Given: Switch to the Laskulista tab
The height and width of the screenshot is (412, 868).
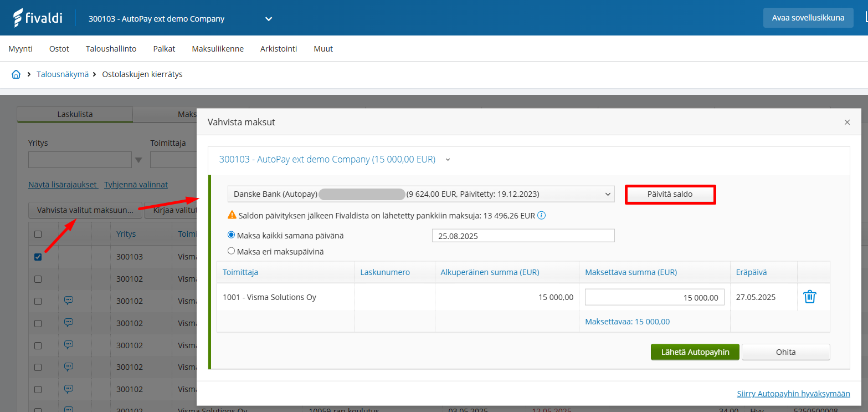Looking at the screenshot, I should 75,114.
